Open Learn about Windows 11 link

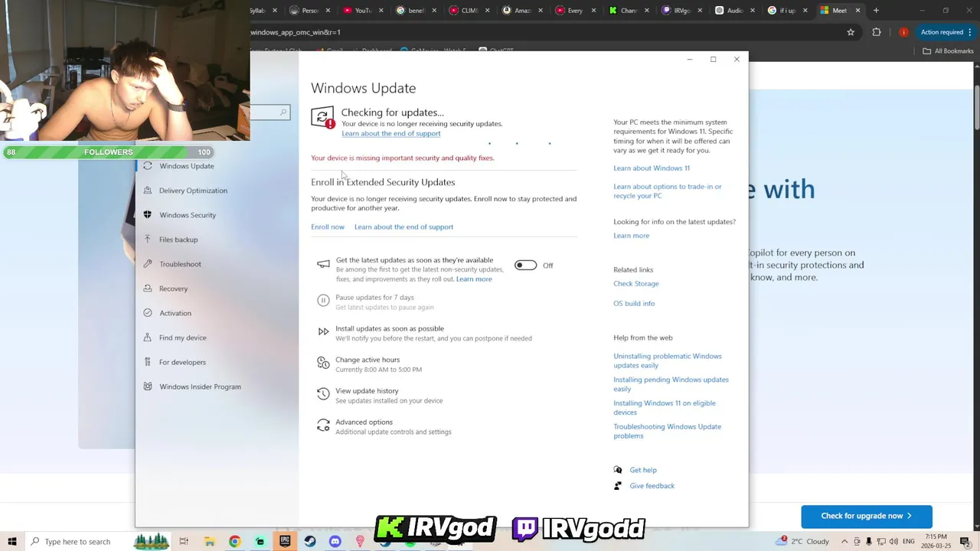(652, 168)
